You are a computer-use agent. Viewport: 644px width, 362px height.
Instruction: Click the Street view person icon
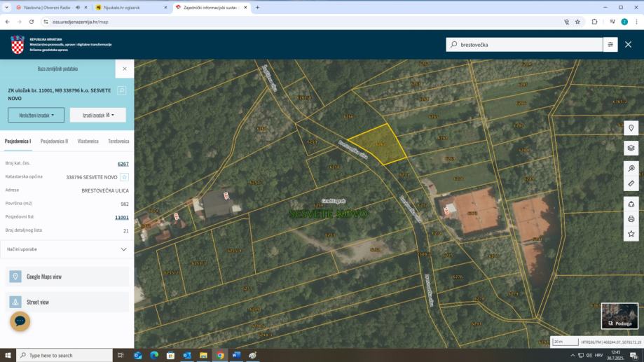(15, 302)
